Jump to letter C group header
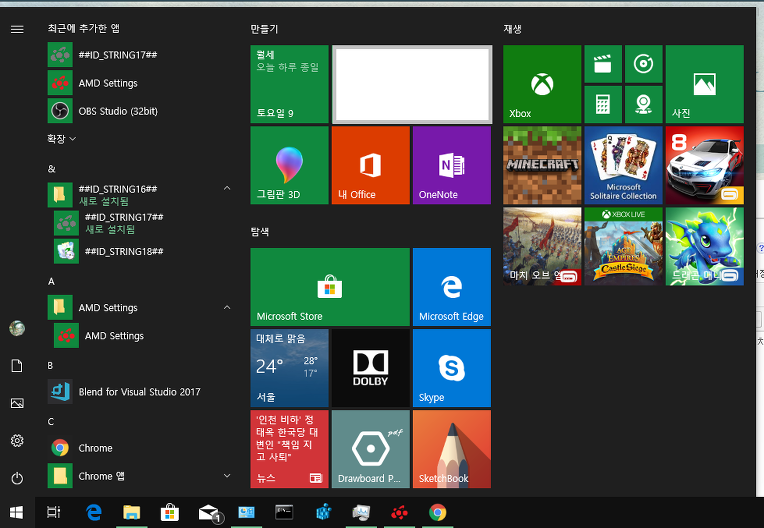This screenshot has width=764, height=528. (51, 422)
